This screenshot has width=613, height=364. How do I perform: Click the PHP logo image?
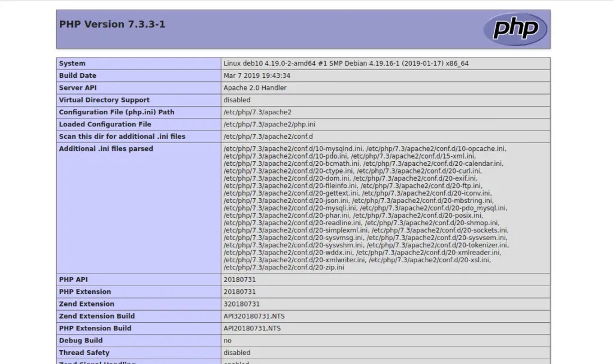[515, 28]
